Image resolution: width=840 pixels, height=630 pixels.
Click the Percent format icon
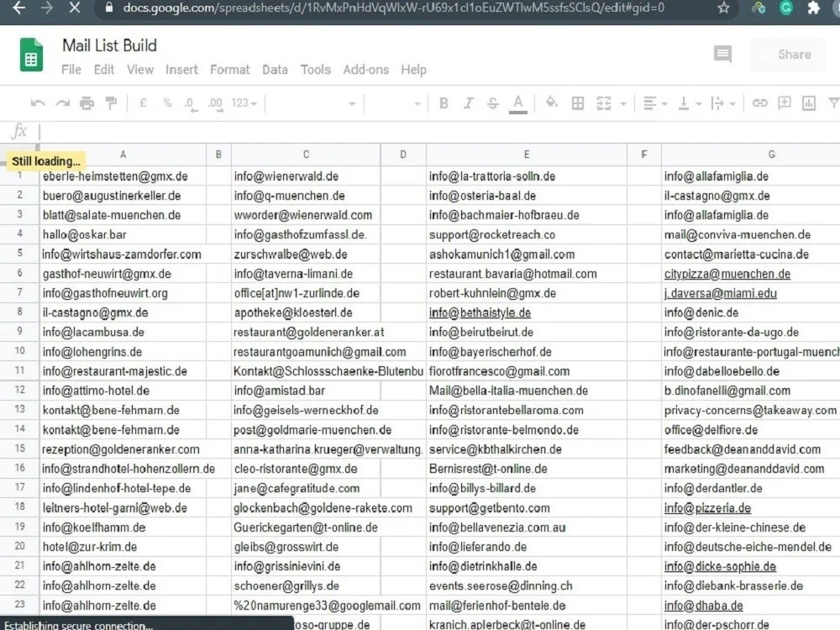168,102
